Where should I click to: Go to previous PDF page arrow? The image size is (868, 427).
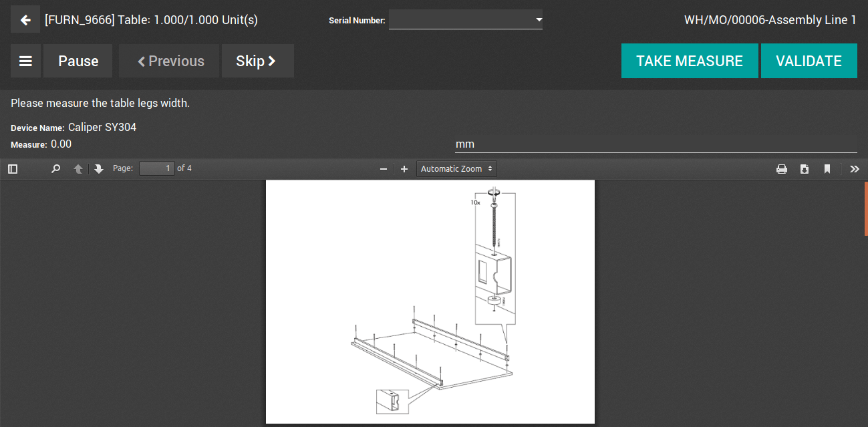click(x=78, y=169)
